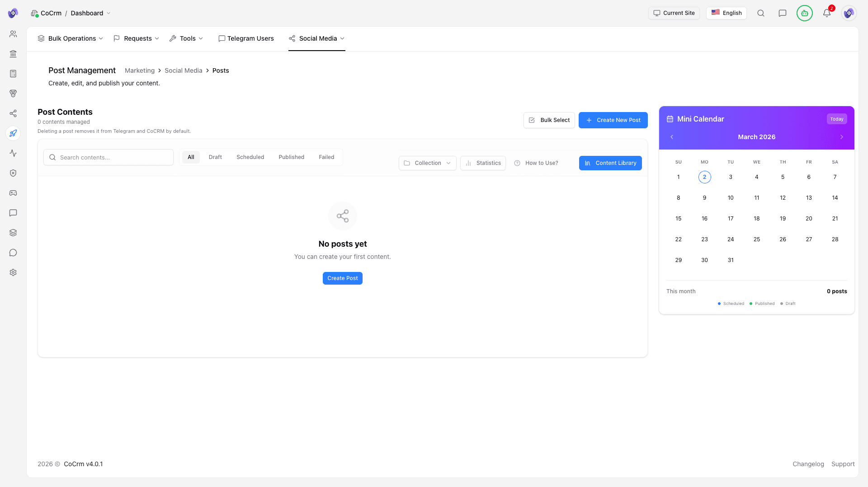
Task: Open search from the top bar
Action: pyautogui.click(x=761, y=13)
